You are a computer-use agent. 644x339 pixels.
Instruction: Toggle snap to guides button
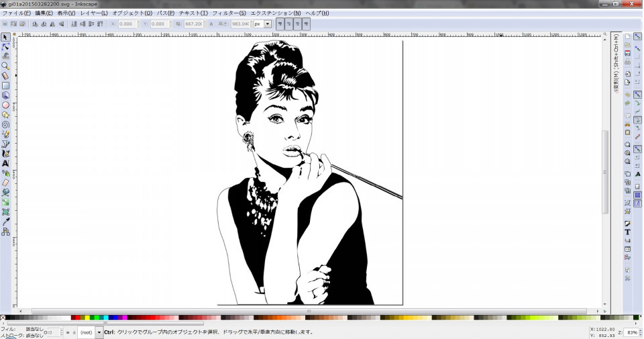pyautogui.click(x=637, y=204)
